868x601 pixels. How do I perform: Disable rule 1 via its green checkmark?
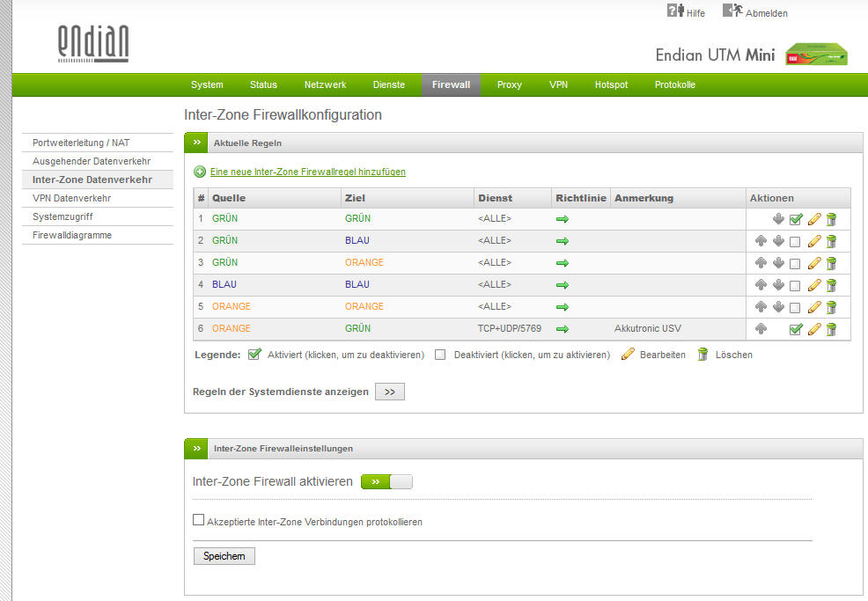[796, 219]
